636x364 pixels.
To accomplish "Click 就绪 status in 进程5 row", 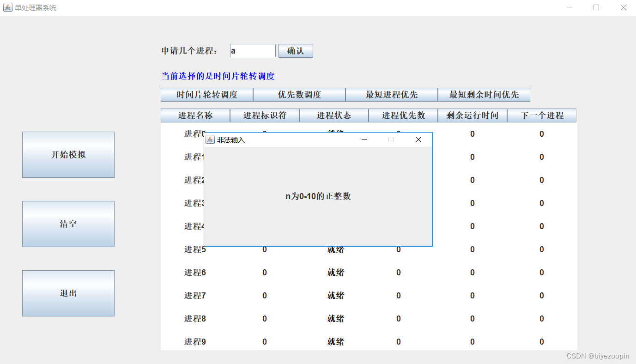I will [336, 249].
